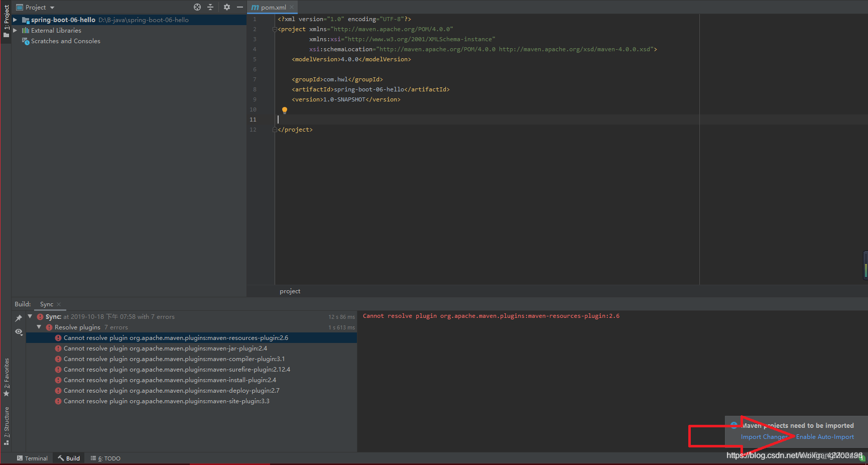This screenshot has width=868, height=465.
Task: Click the error message text in build output
Action: pos(491,316)
